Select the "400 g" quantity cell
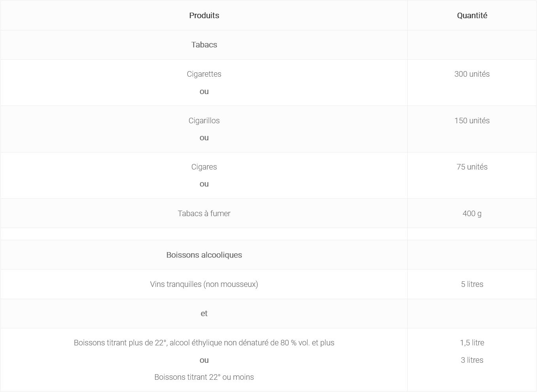The image size is (537, 392). coord(472,213)
